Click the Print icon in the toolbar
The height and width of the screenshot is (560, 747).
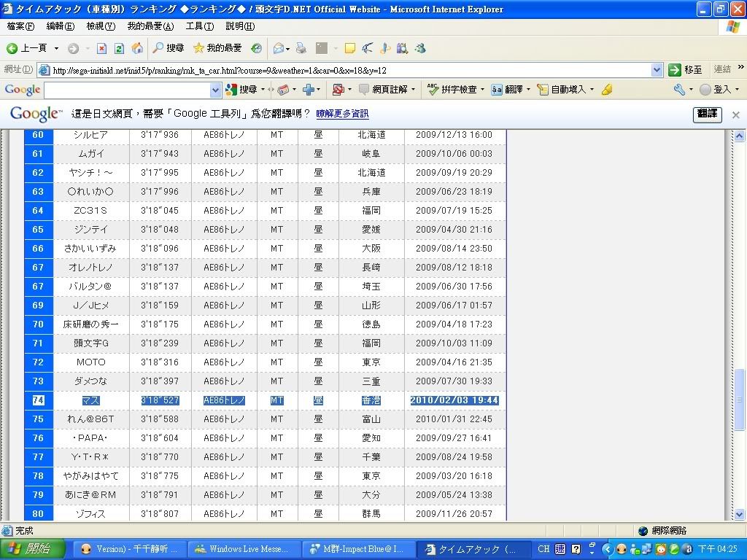[301, 48]
